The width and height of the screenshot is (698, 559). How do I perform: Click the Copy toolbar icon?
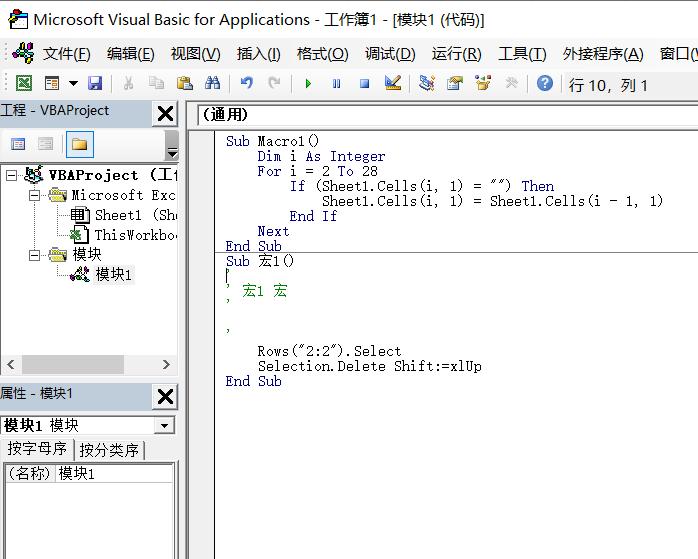tap(156, 83)
